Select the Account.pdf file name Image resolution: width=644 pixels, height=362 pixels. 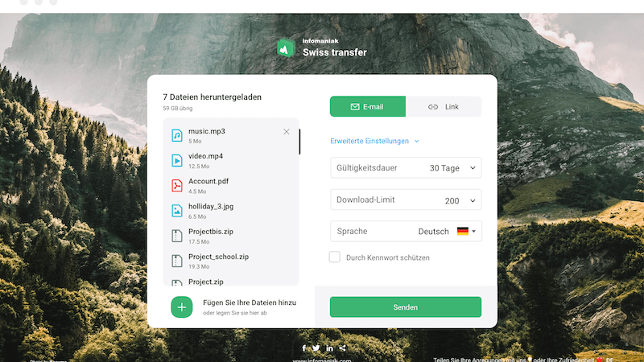pos(208,181)
